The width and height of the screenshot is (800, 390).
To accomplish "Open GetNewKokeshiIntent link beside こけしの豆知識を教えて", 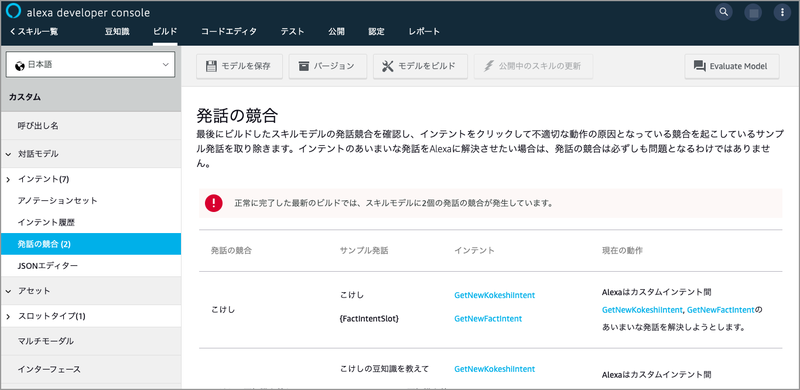I will (494, 369).
